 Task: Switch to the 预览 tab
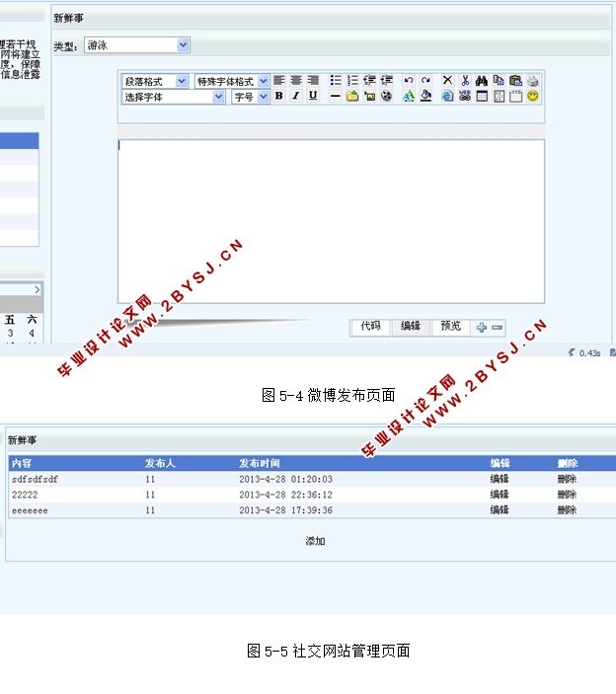[450, 327]
